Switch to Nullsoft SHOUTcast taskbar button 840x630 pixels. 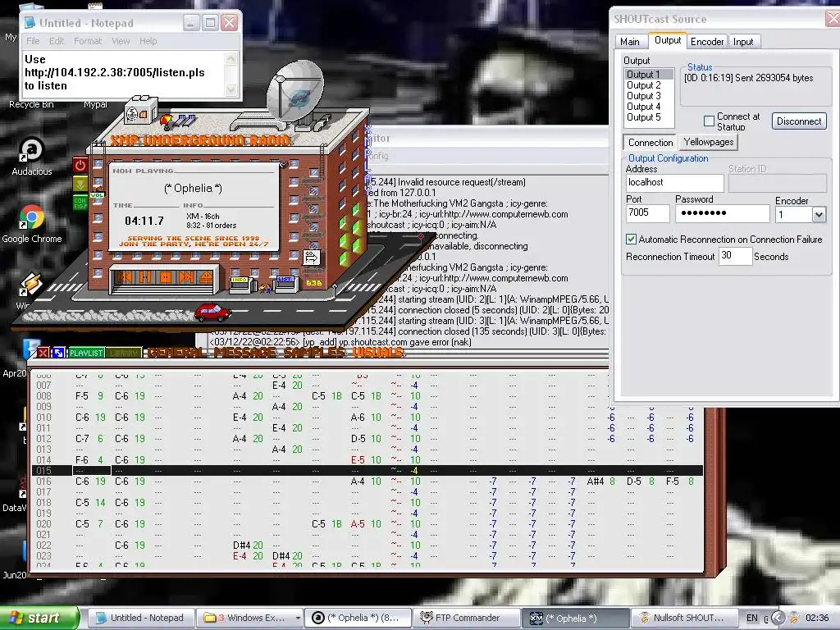pyautogui.click(x=684, y=618)
